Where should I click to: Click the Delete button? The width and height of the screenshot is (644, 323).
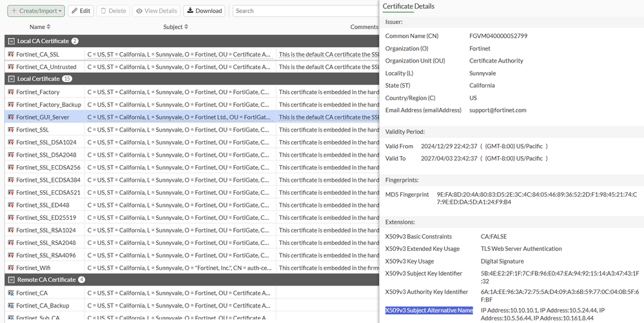pos(113,11)
